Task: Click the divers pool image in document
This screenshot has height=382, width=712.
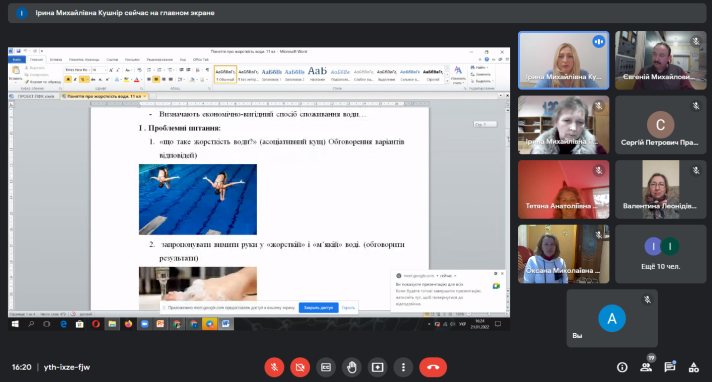Action: (198, 199)
